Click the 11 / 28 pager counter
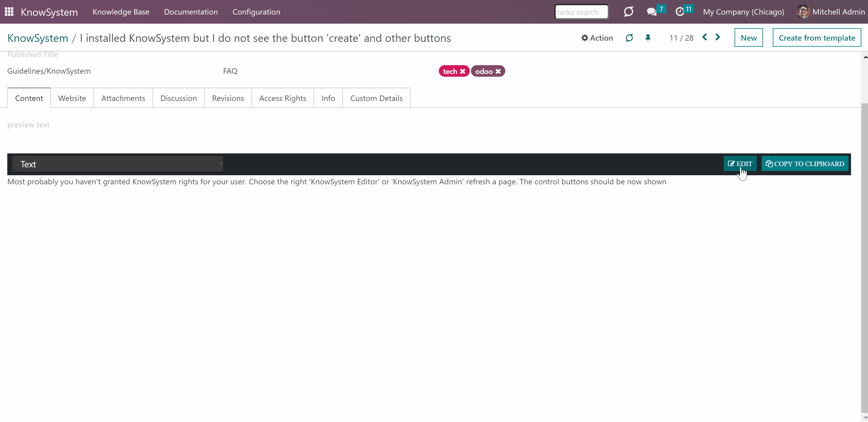The height and width of the screenshot is (422, 868). (x=681, y=38)
